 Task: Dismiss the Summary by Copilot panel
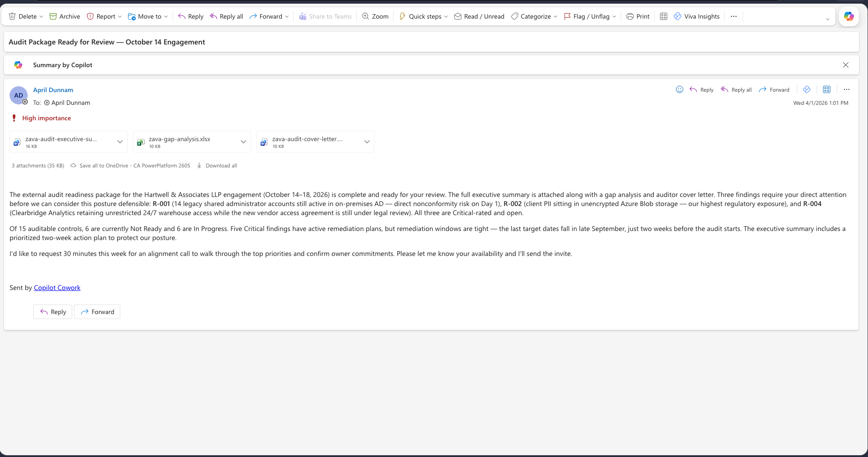846,65
